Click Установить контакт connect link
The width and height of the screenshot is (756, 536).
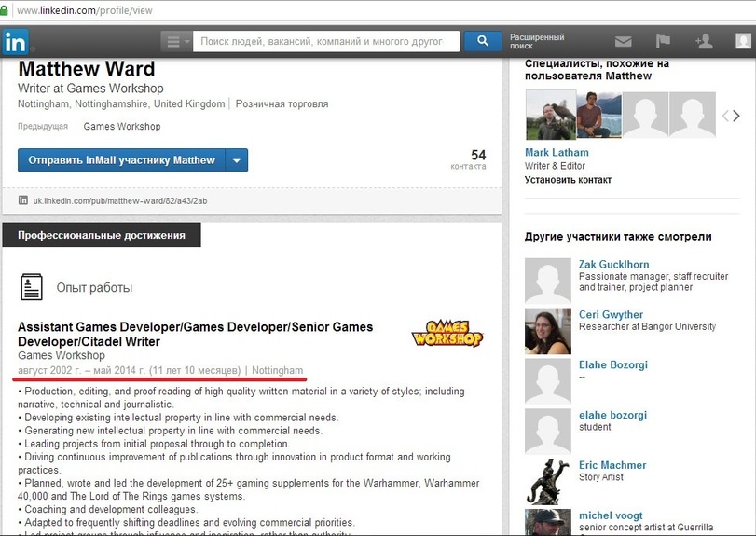(568, 180)
